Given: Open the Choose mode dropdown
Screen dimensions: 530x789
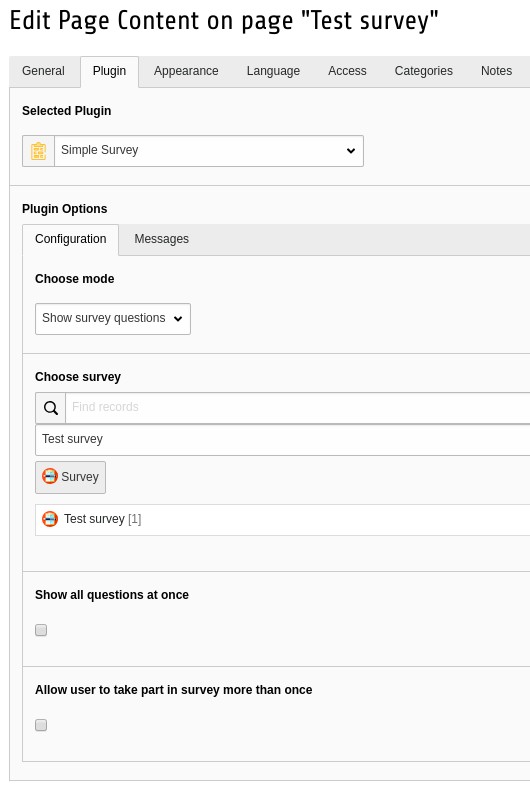Looking at the screenshot, I should (x=113, y=319).
